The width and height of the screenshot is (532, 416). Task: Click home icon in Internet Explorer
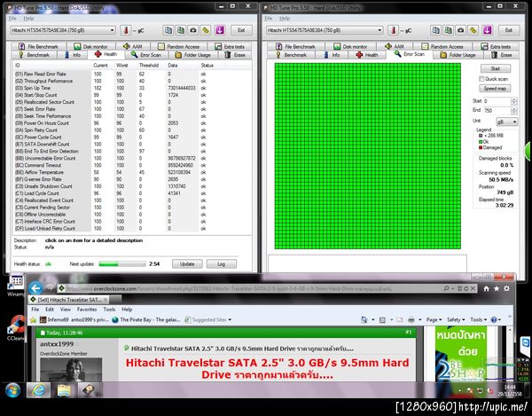pyautogui.click(x=486, y=288)
